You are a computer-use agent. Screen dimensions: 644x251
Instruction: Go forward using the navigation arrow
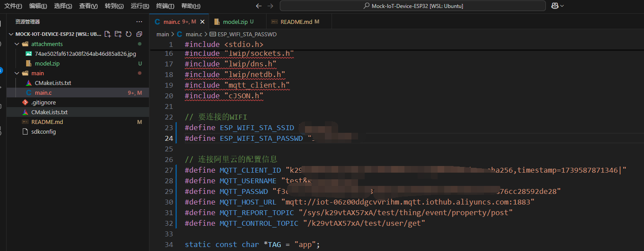point(271,6)
